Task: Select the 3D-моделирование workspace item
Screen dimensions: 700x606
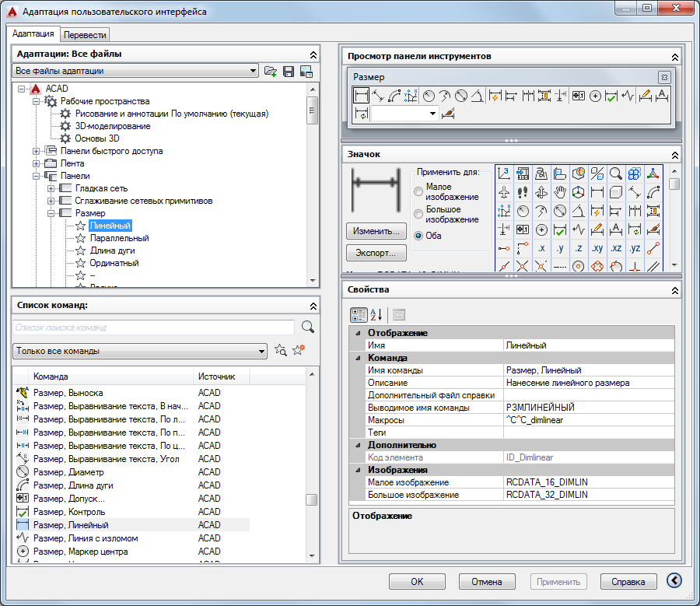Action: click(113, 126)
